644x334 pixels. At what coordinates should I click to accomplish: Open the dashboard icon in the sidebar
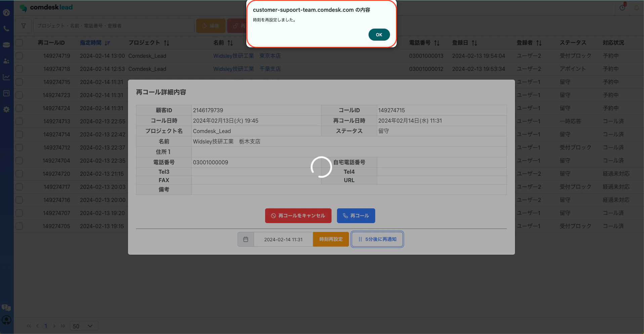click(6, 13)
